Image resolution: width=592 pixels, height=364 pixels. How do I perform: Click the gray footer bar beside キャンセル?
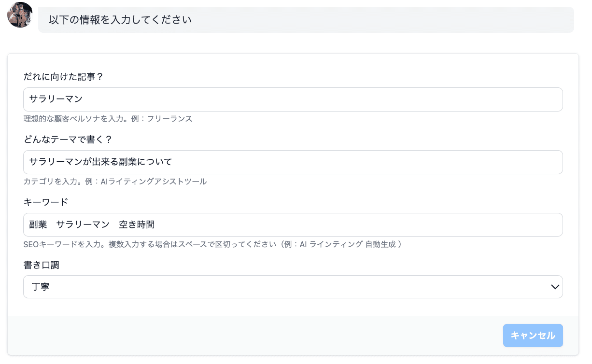coord(251,336)
